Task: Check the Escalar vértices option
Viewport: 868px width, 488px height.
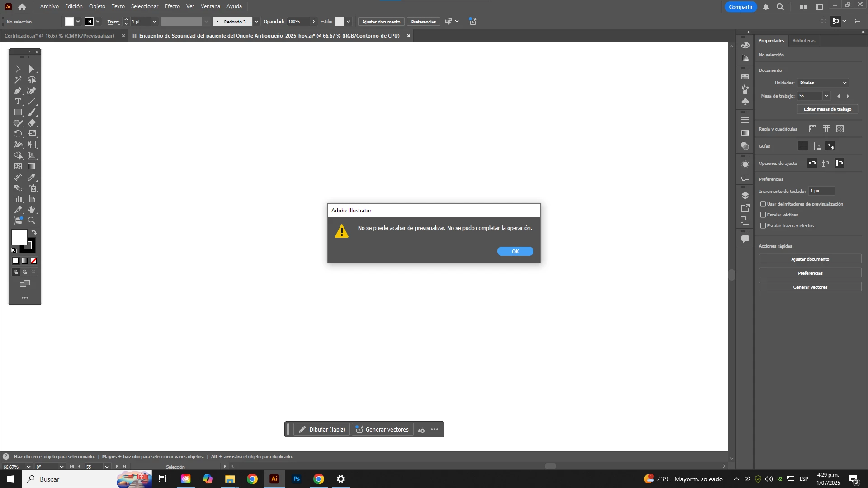Action: coord(763,215)
